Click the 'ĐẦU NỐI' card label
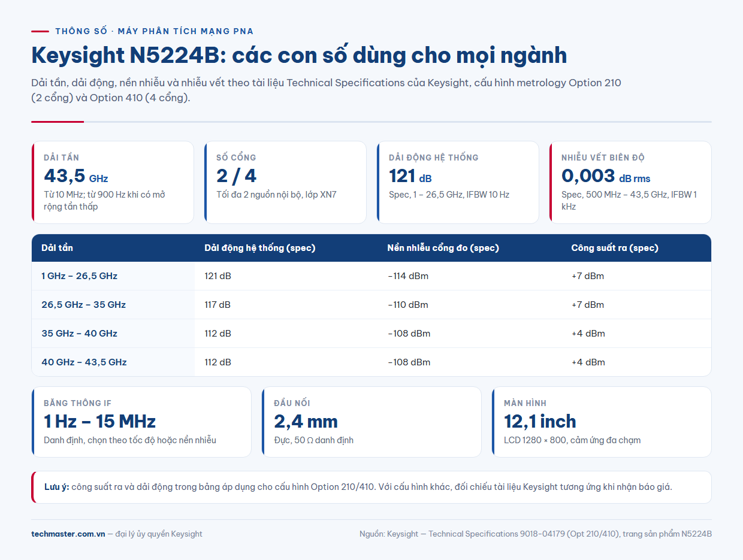The height and width of the screenshot is (560, 743). (292, 403)
